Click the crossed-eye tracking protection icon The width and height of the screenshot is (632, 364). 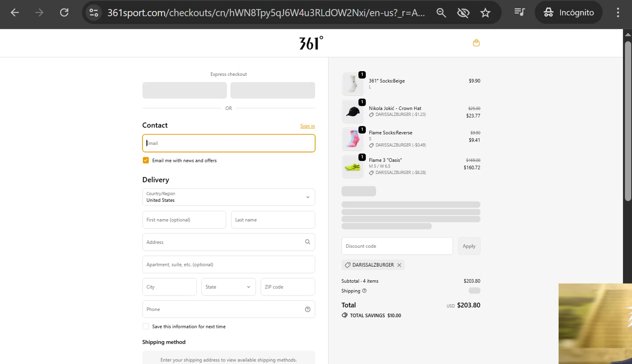(463, 13)
